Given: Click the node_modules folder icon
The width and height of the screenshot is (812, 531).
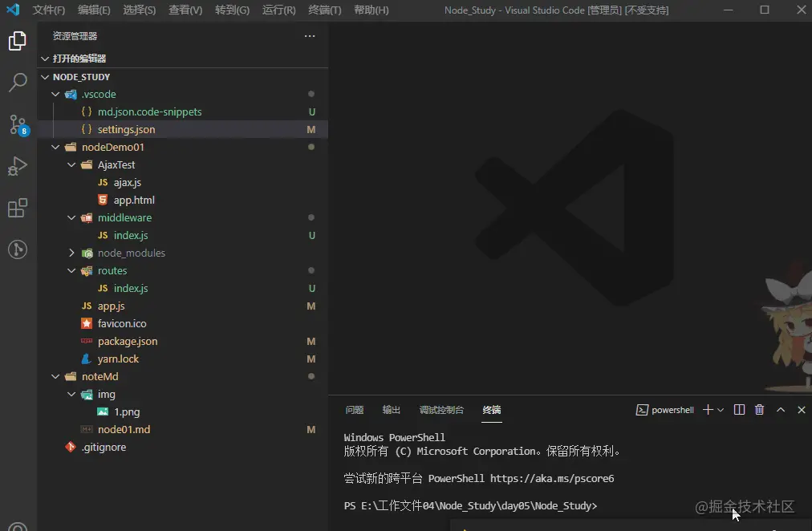Looking at the screenshot, I should pos(87,253).
